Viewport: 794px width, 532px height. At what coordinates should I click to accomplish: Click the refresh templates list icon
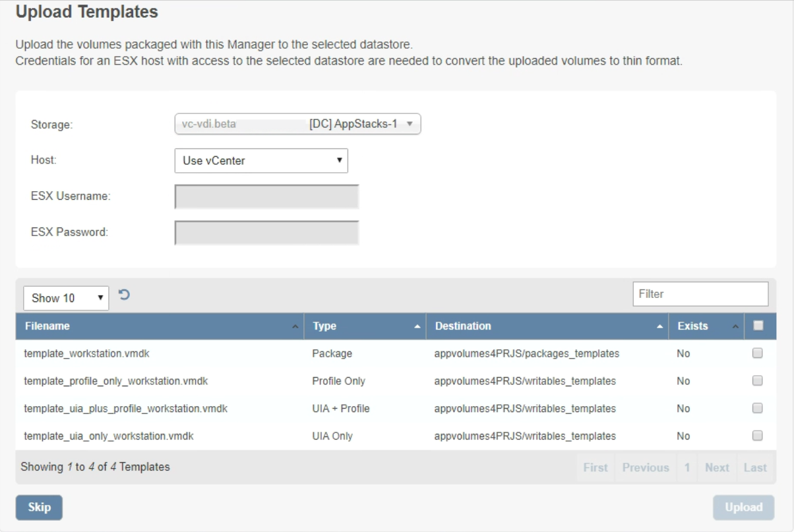point(123,297)
